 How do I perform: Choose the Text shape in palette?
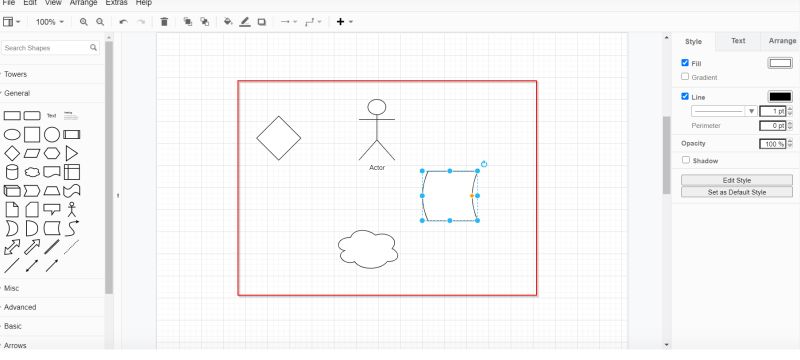point(52,116)
